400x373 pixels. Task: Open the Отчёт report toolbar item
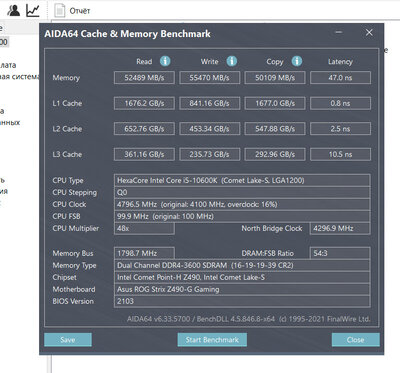point(72,11)
